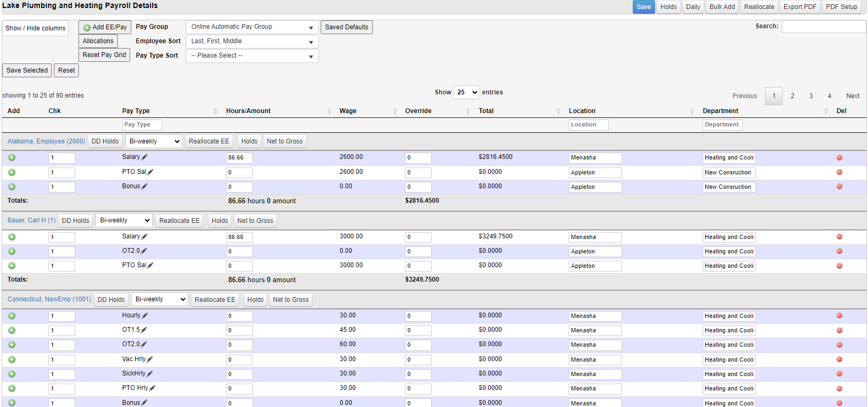Click red delete icon on Bauer OT2.0 row
868x407 pixels.
coord(839,251)
